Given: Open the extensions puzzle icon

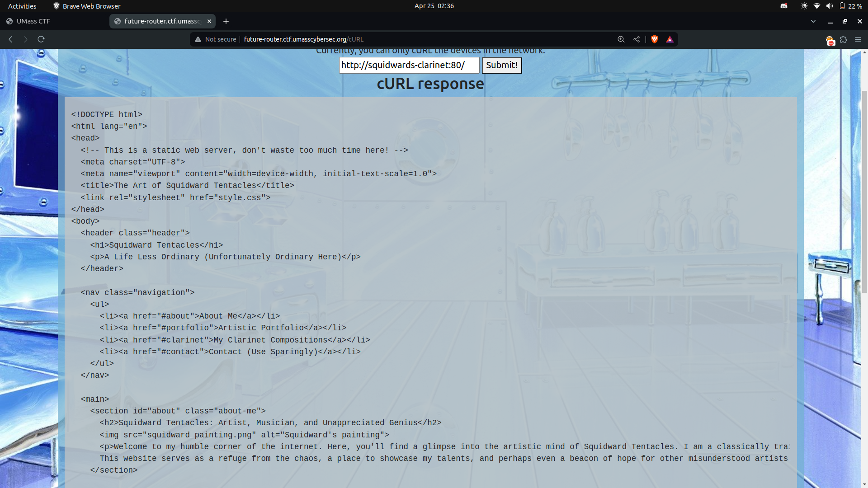Looking at the screenshot, I should point(843,40).
